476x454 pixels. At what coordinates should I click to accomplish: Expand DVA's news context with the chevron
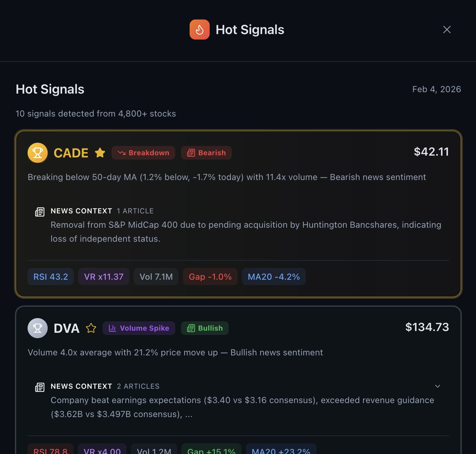pyautogui.click(x=437, y=386)
